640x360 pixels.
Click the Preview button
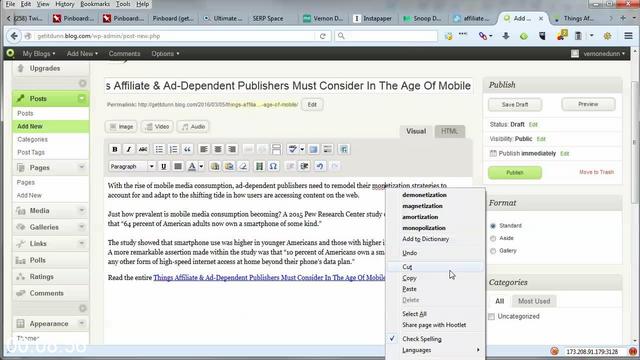point(588,104)
